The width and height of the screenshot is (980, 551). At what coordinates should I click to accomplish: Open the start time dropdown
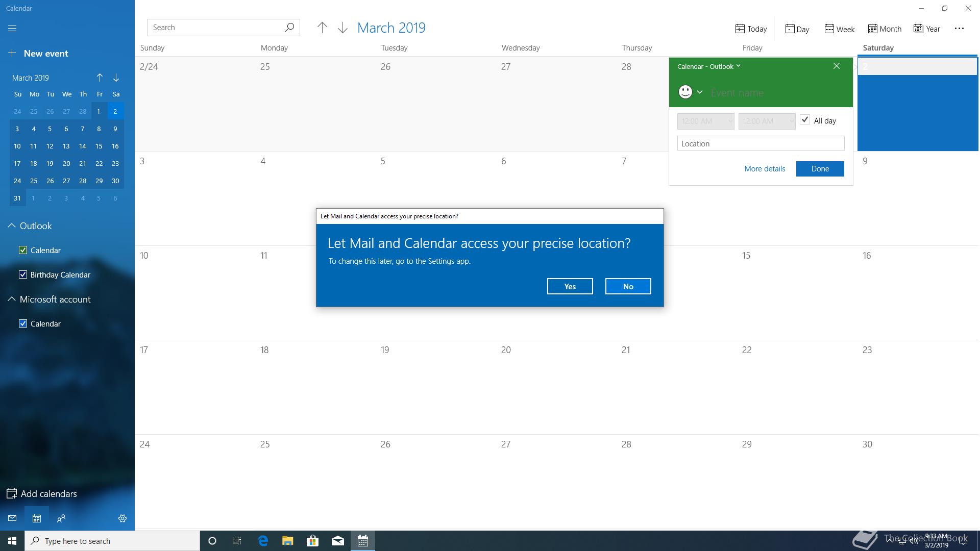[705, 121]
